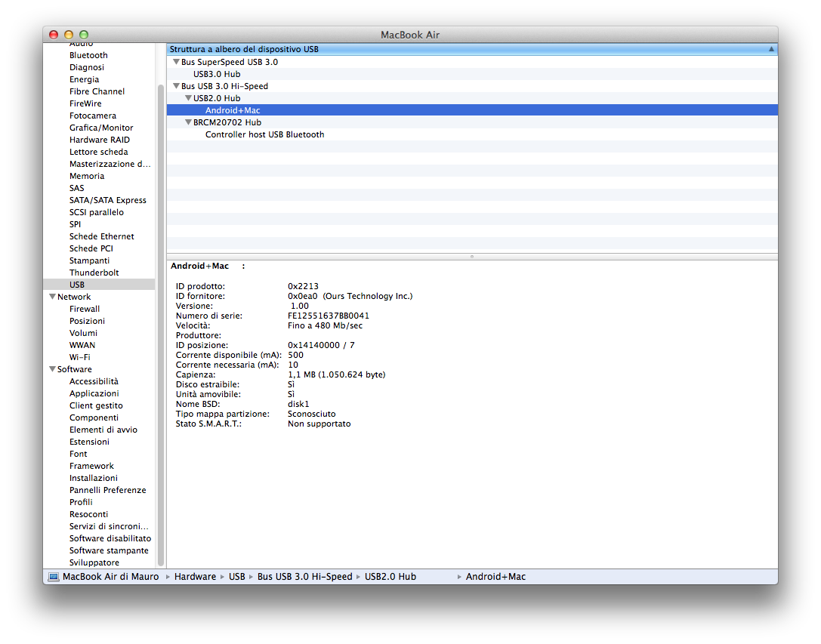Open Wi-Fi under Network

[79, 357]
